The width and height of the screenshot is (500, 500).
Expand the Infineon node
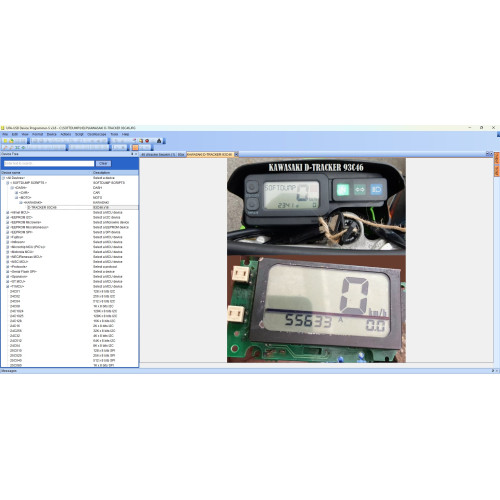click(8, 242)
